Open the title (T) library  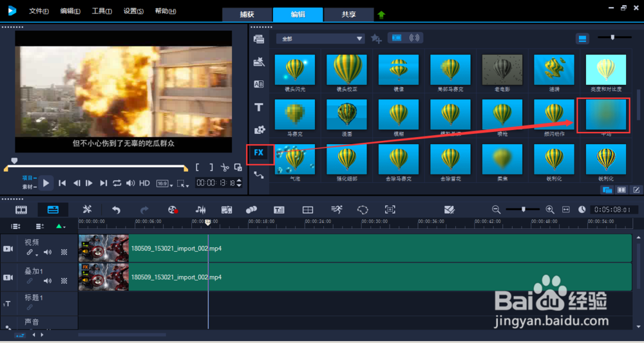coord(259,107)
